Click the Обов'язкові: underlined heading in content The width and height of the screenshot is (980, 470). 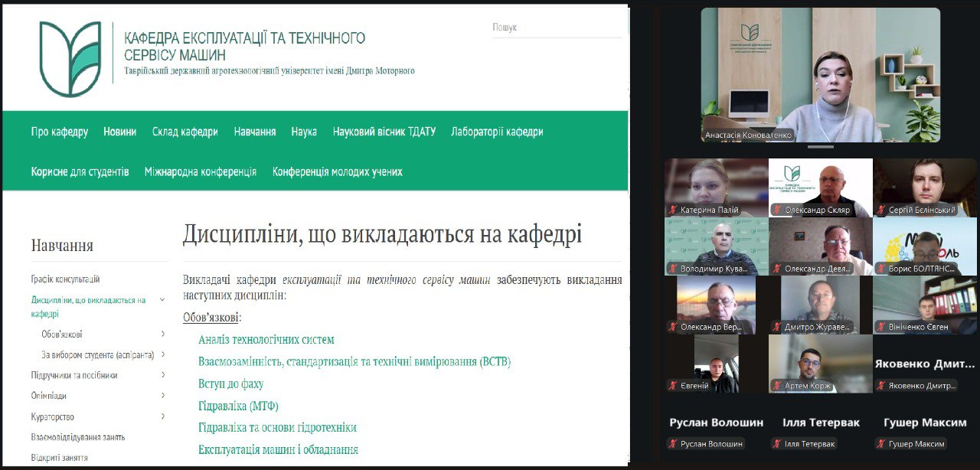tap(212, 317)
